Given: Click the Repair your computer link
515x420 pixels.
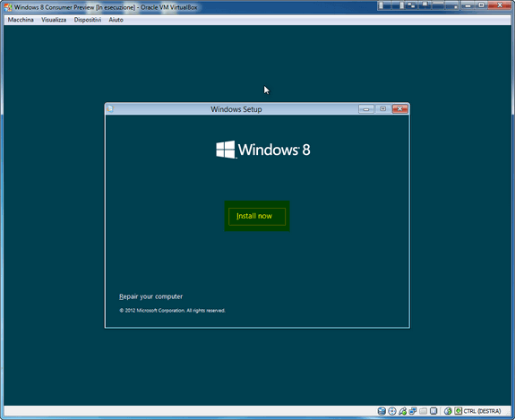Looking at the screenshot, I should pos(150,296).
